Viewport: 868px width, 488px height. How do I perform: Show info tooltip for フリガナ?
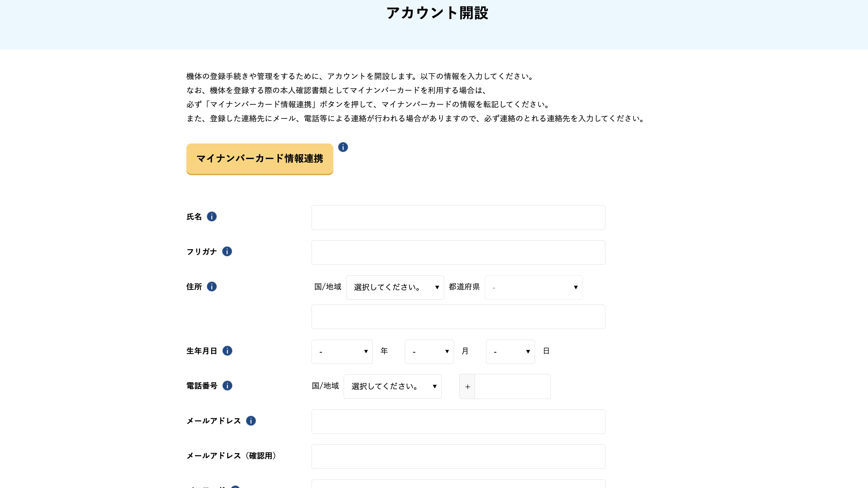pyautogui.click(x=227, y=251)
